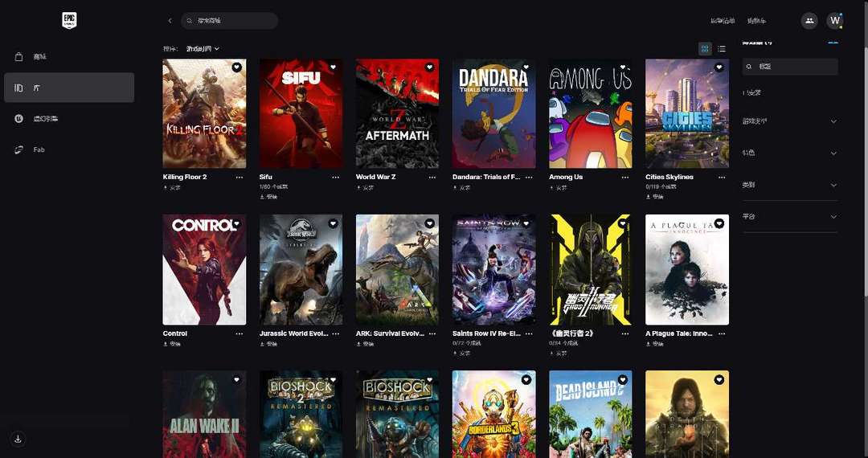Click the Saints Row IV achievements count
Viewport: 868px width, 458px height.
click(467, 344)
